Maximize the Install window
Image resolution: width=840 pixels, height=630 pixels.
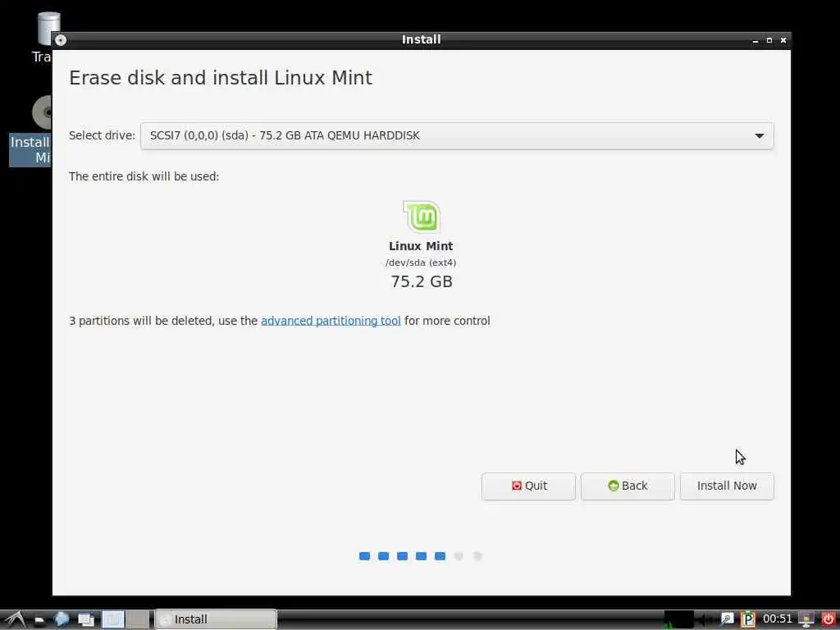pos(769,40)
